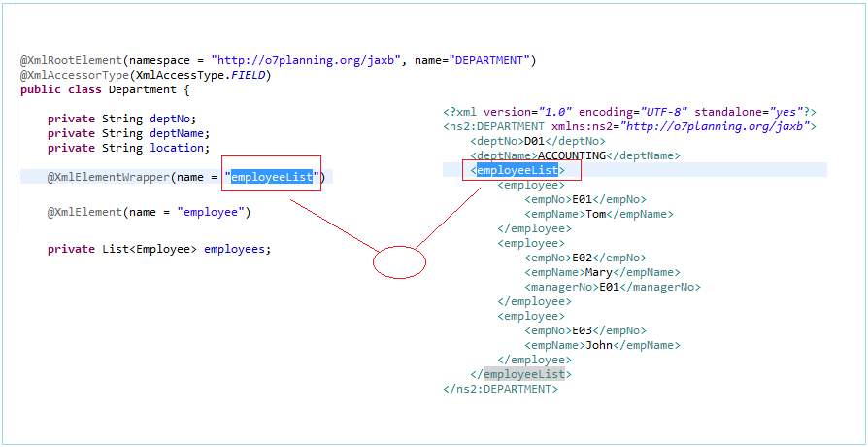
Task: Click List<Employee> type in field declaration
Action: coord(150,249)
